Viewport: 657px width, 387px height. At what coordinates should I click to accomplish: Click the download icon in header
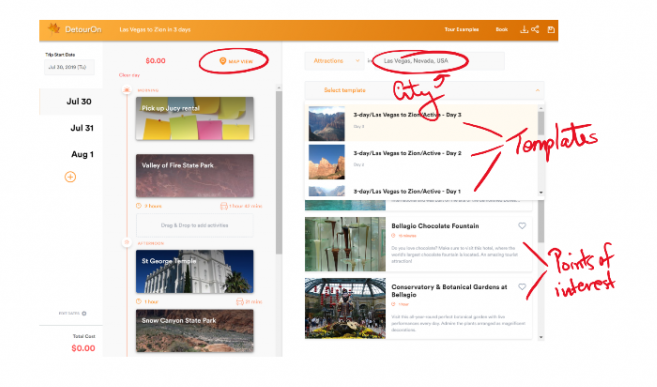point(524,30)
